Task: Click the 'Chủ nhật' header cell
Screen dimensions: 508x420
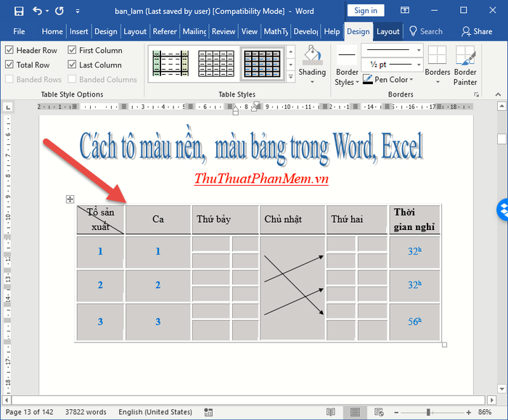Action: [x=292, y=219]
